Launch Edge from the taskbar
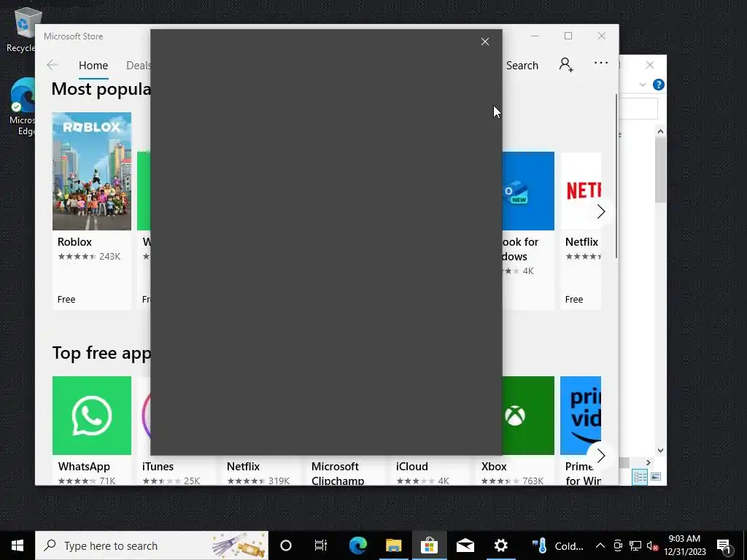This screenshot has width=747, height=560. pyautogui.click(x=358, y=545)
